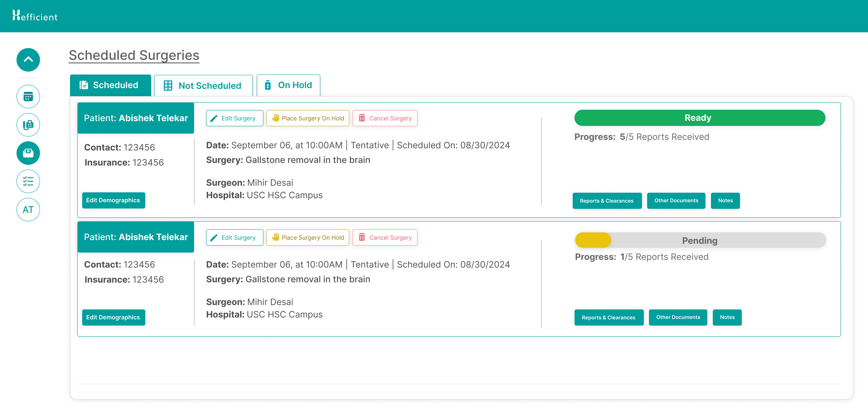
Task: Click the Surgeon: Mihir Desai line in Ready card
Action: tap(250, 183)
